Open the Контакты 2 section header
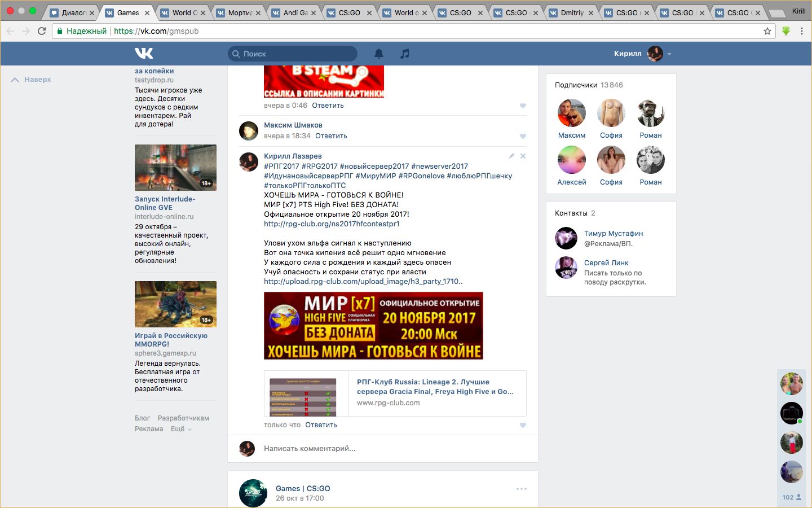The width and height of the screenshot is (812, 508). 575,213
